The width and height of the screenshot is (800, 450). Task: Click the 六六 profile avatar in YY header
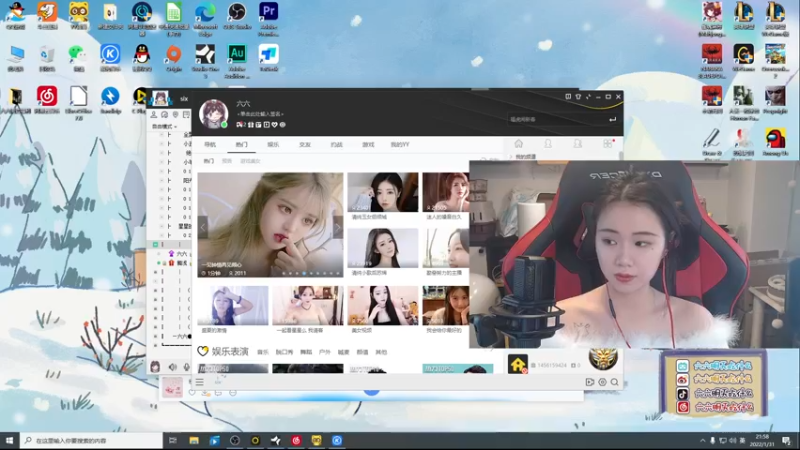click(213, 113)
